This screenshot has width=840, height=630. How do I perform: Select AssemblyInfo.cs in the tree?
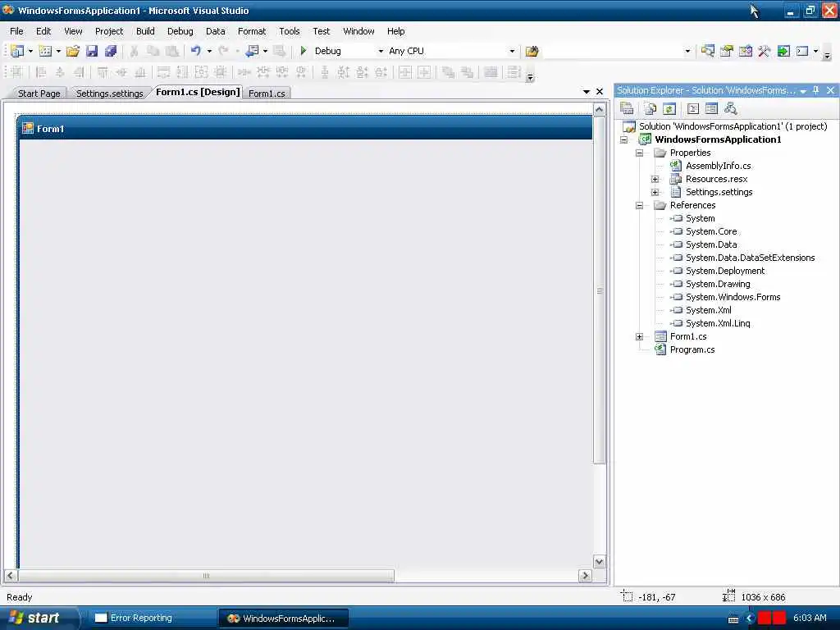[x=719, y=166]
